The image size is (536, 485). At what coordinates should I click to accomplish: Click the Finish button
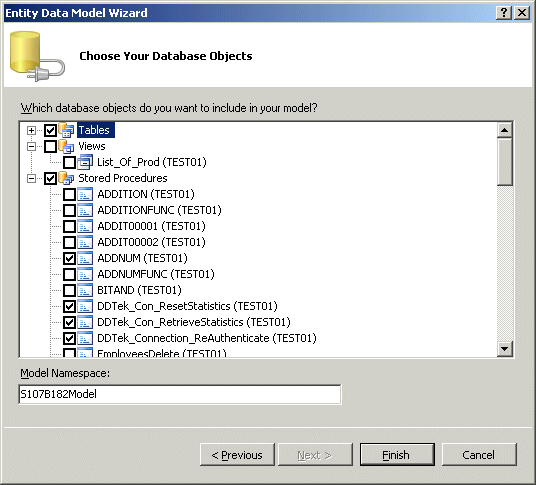pyautogui.click(x=397, y=455)
